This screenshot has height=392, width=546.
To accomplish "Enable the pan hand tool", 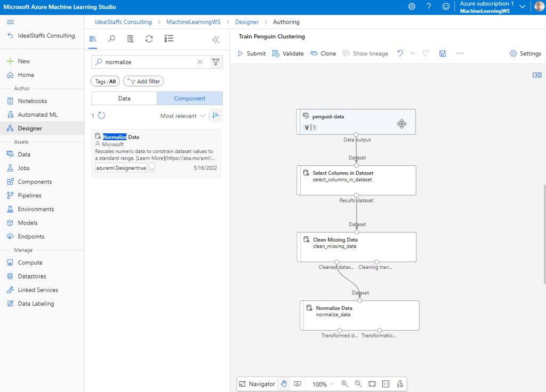I will (284, 384).
